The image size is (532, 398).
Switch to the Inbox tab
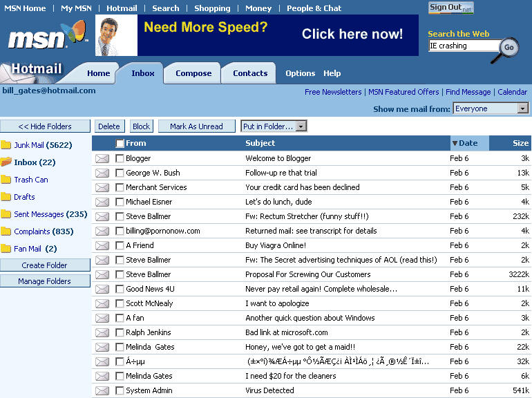coord(143,73)
